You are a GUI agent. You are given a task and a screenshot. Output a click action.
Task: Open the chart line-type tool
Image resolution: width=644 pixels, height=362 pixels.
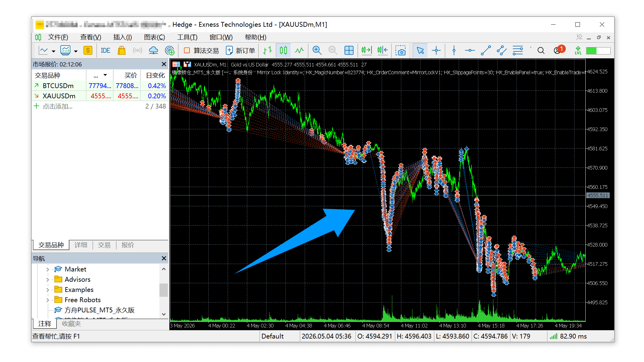click(43, 51)
